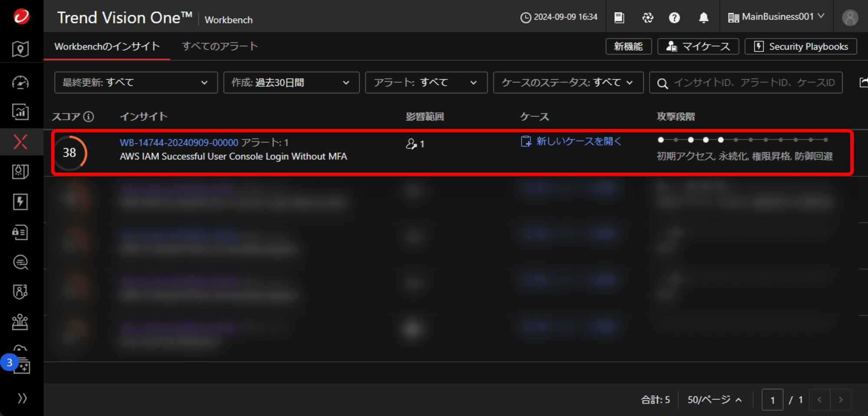
Task: Click the first attack stage dot
Action: click(x=661, y=140)
